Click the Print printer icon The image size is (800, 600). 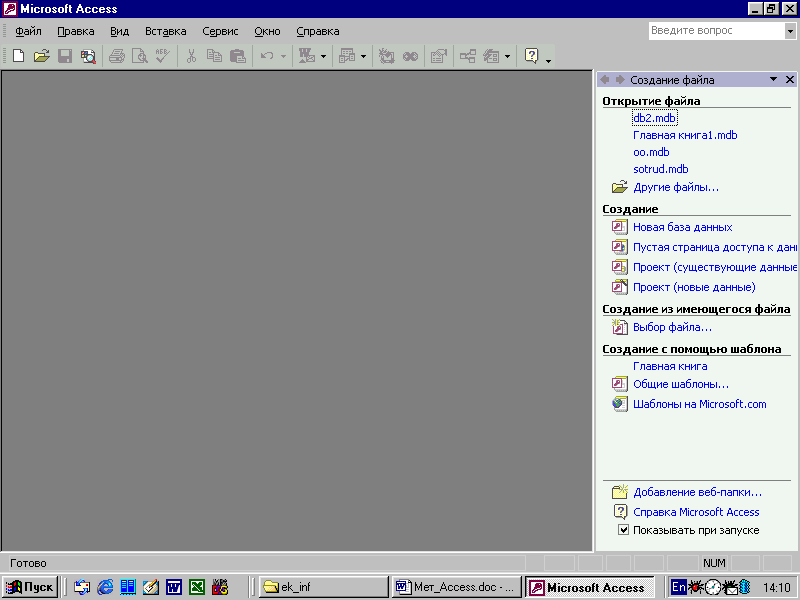tap(117, 56)
